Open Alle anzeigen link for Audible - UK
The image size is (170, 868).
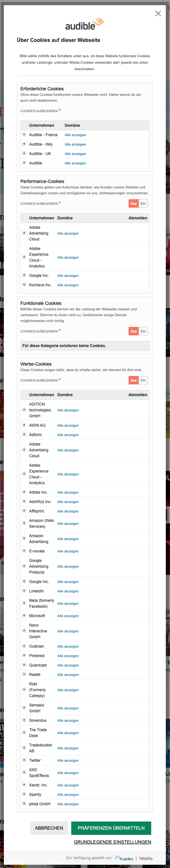click(x=75, y=154)
